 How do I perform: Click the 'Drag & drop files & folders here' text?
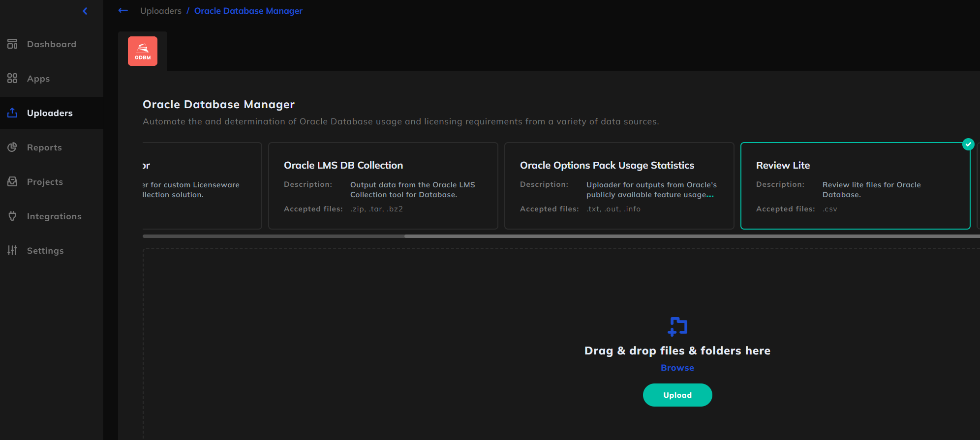point(677,351)
